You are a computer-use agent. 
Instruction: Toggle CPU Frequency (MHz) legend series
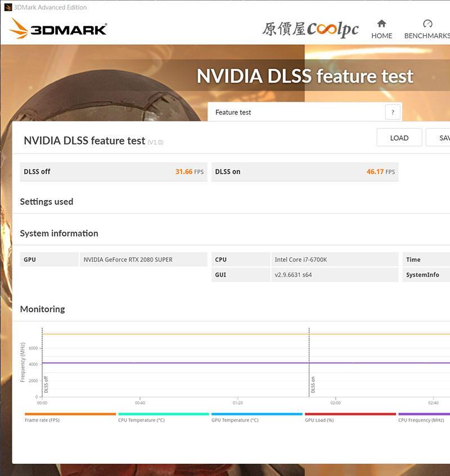coord(424,418)
